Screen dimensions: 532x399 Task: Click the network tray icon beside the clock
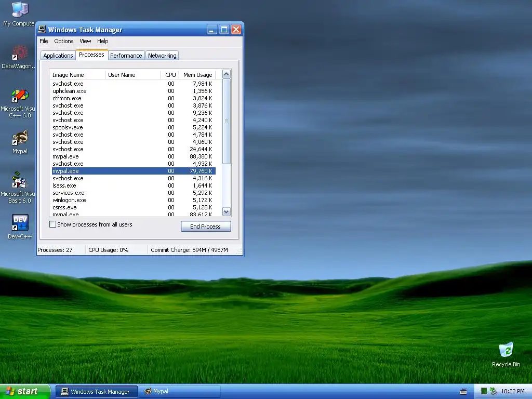pyautogui.click(x=493, y=391)
